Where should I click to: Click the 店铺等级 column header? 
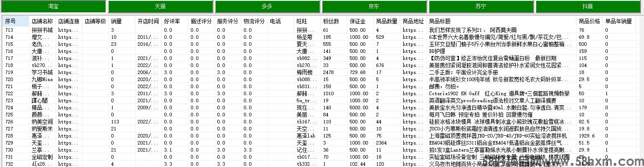[x=95, y=21]
